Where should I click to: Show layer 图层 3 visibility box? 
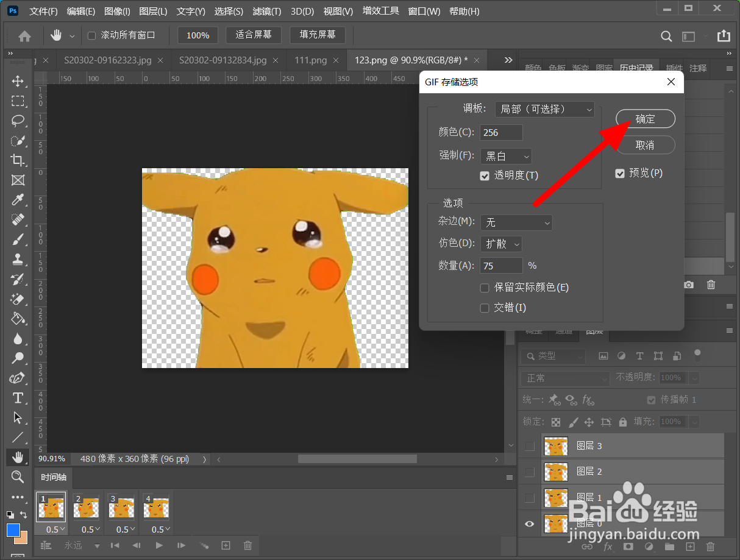coord(530,446)
